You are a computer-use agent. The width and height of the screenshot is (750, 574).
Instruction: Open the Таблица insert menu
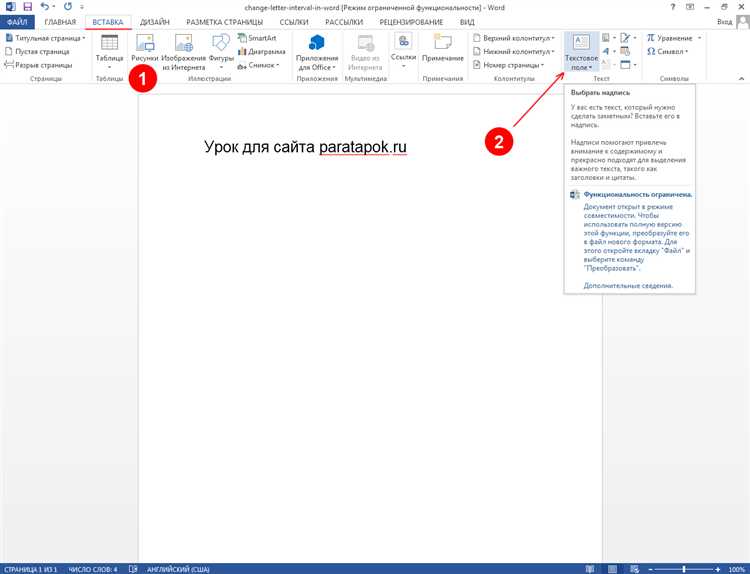point(110,52)
